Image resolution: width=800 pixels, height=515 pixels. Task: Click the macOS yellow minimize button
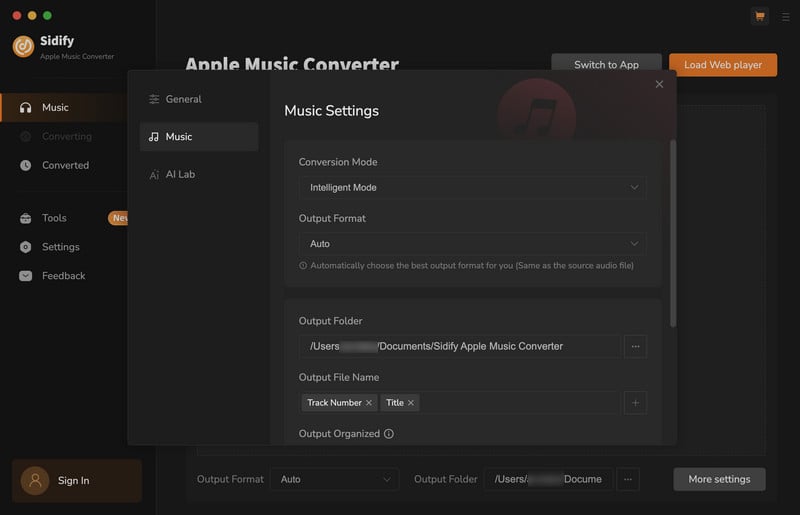(x=32, y=15)
